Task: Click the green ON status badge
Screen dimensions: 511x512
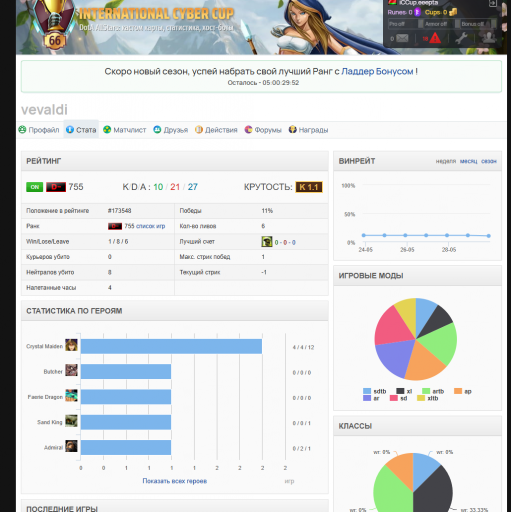Action: pos(35,187)
